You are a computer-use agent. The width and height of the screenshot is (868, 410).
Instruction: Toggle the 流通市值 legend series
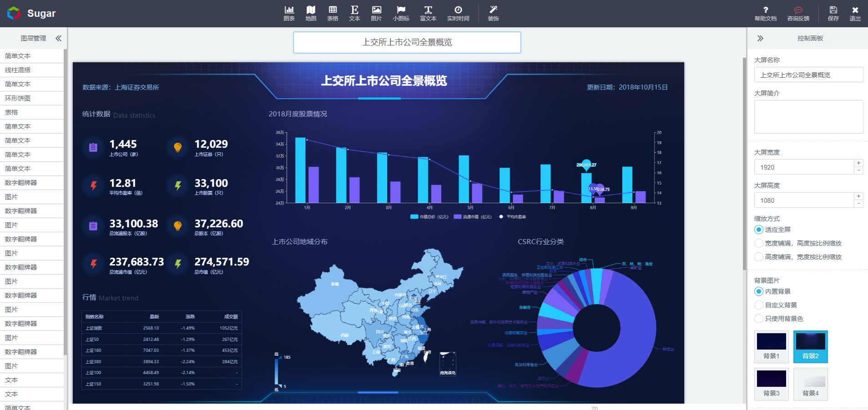(473, 217)
